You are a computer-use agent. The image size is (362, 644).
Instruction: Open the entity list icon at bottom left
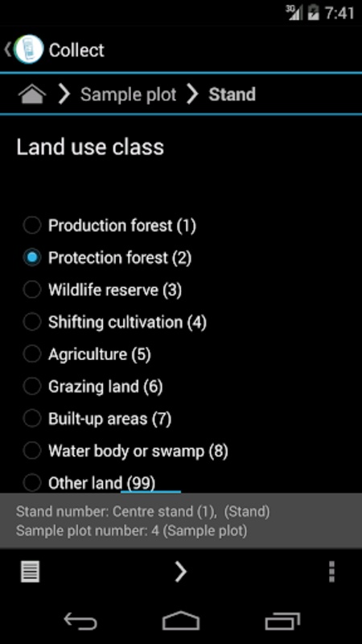click(31, 572)
